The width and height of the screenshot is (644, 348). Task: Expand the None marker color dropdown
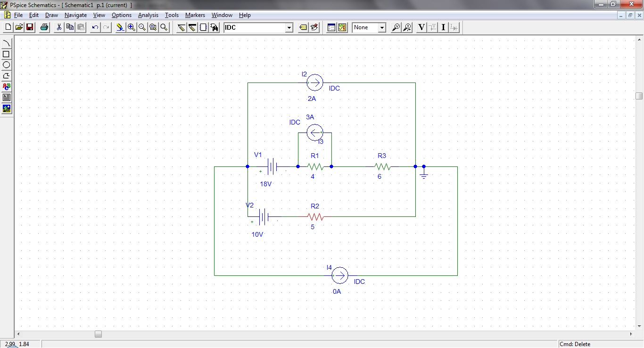[382, 28]
